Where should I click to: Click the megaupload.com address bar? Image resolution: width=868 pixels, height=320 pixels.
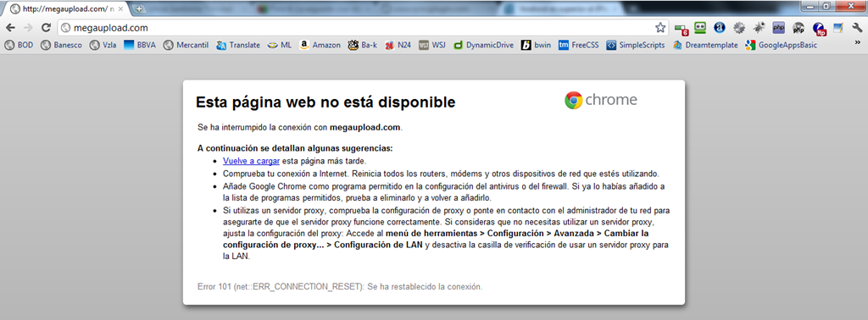point(354,28)
